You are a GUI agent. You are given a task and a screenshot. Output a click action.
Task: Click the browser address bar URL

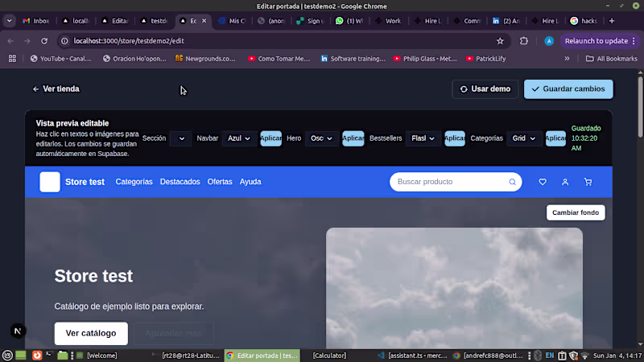[129, 41]
